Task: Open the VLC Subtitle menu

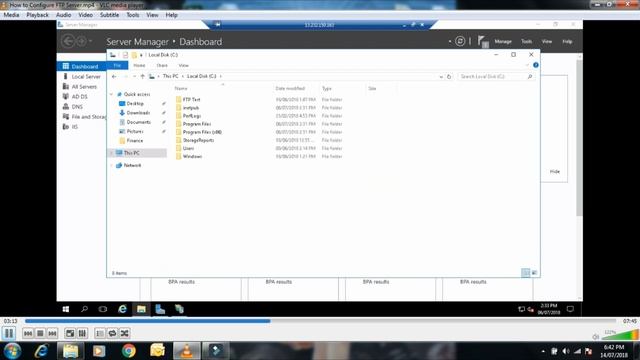Action: coord(109,15)
